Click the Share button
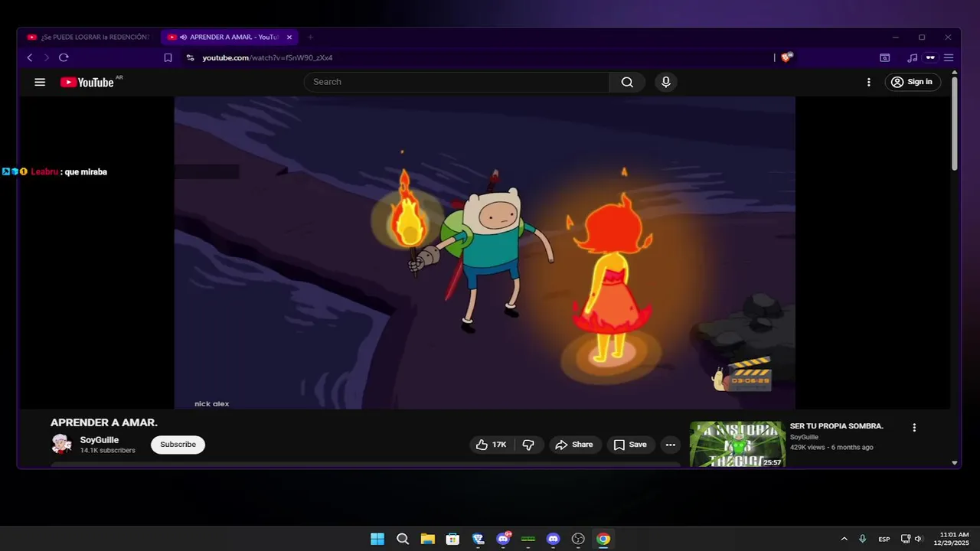Image resolution: width=980 pixels, height=551 pixels. tap(574, 445)
